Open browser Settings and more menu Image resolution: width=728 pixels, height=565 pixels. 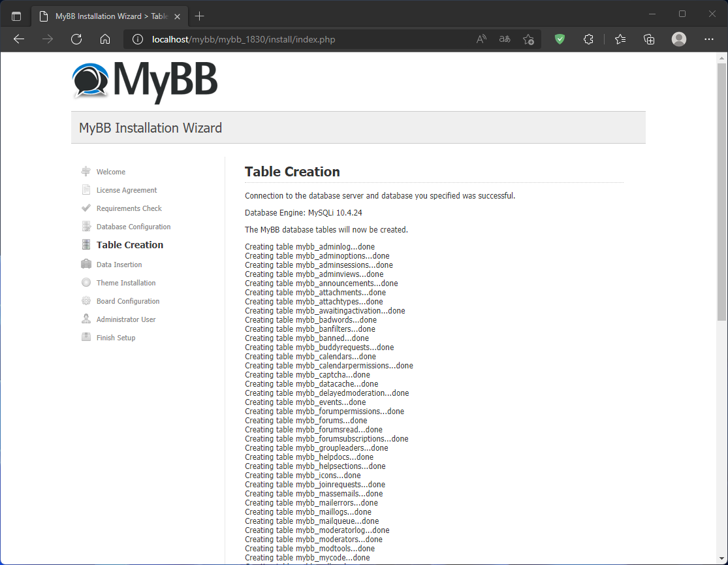[709, 39]
